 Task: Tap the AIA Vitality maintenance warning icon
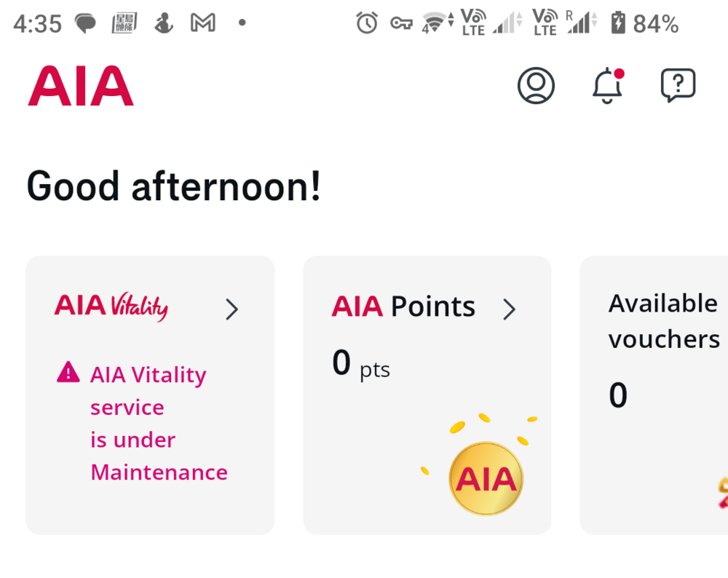(67, 373)
